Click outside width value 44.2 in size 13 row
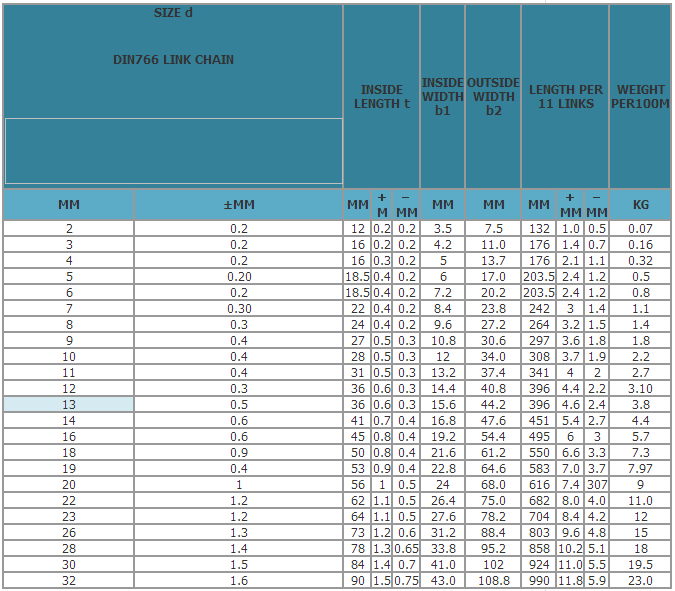 point(493,404)
